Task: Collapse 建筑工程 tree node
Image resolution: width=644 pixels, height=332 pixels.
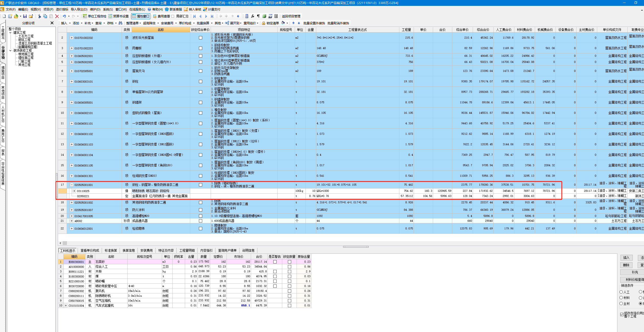Action: [x=10, y=32]
